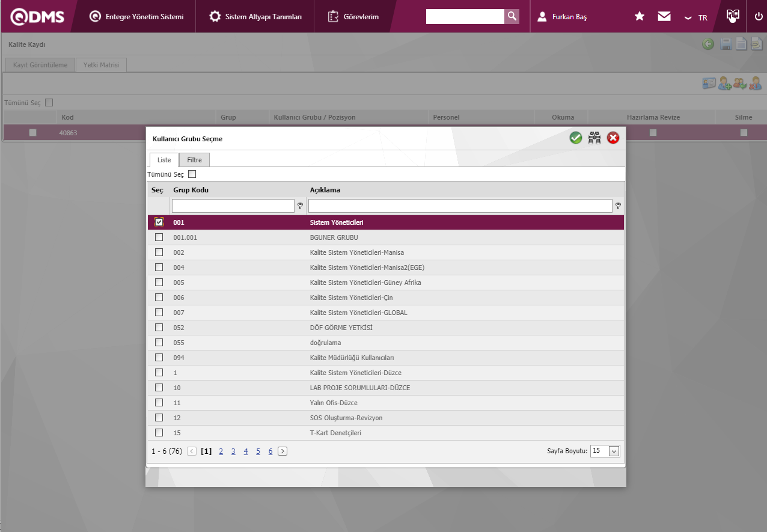
Task: Open the Sayfa Boyutu dropdown
Action: (x=614, y=451)
